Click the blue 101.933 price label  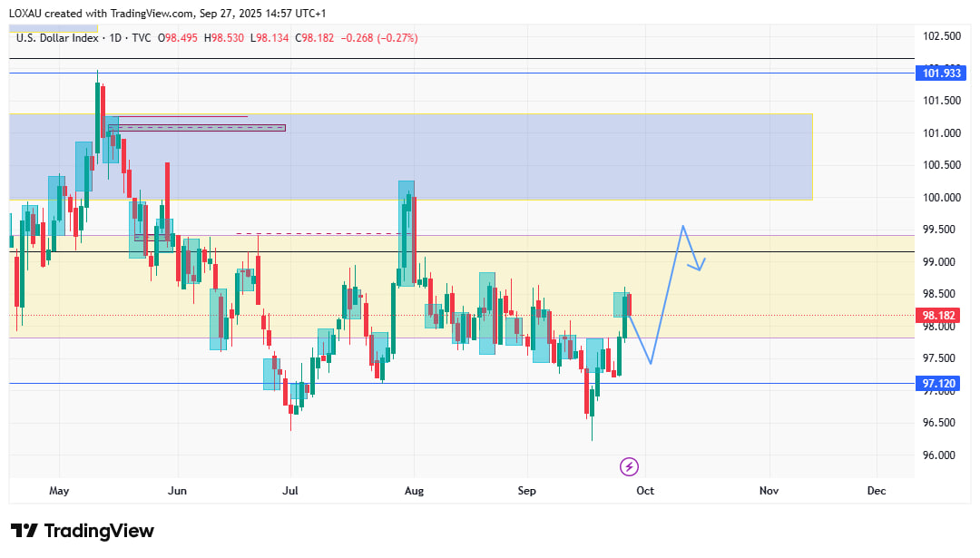tap(937, 73)
